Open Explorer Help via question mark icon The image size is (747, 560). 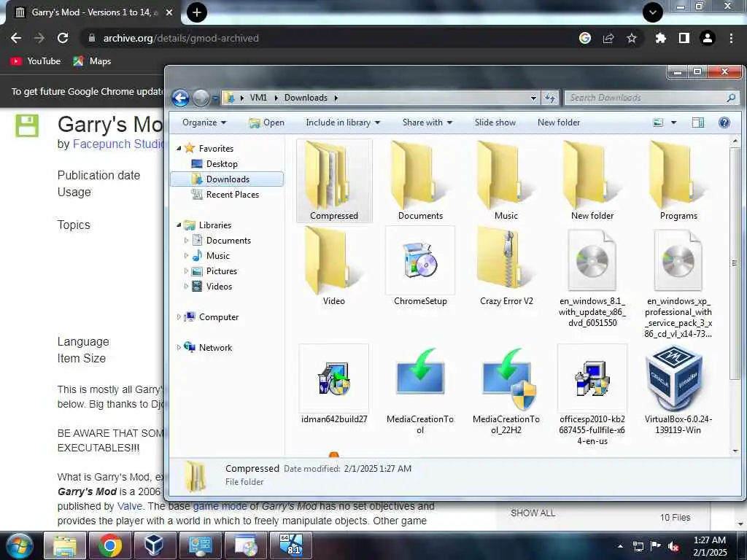[x=724, y=122]
